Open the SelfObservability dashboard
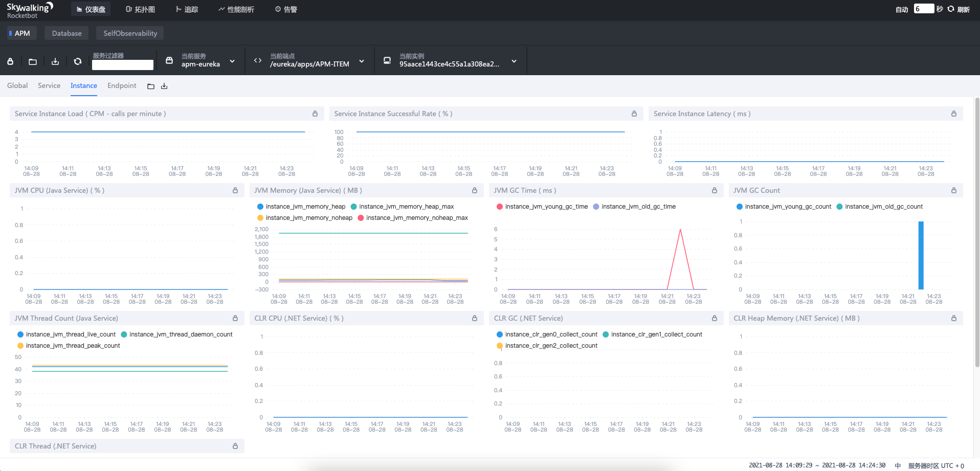The image size is (980, 471). click(130, 33)
